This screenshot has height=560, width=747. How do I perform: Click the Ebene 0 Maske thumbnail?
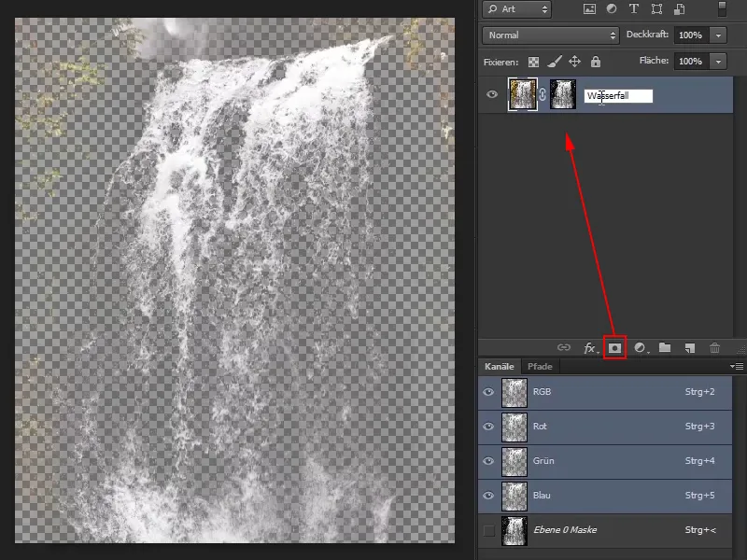pyautogui.click(x=514, y=530)
